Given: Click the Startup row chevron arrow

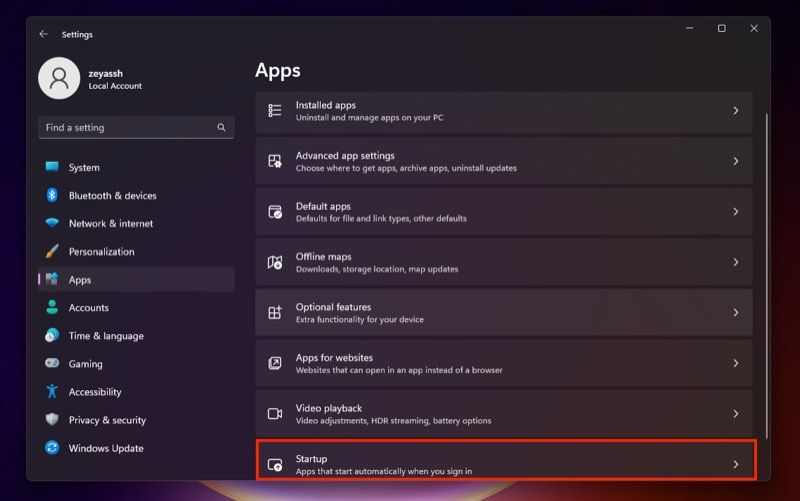Looking at the screenshot, I should click(735, 464).
